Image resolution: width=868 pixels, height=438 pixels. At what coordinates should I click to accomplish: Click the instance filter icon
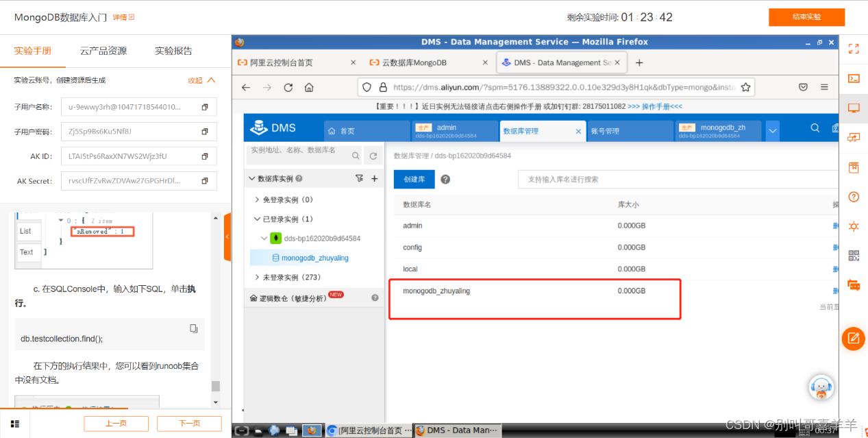360,178
